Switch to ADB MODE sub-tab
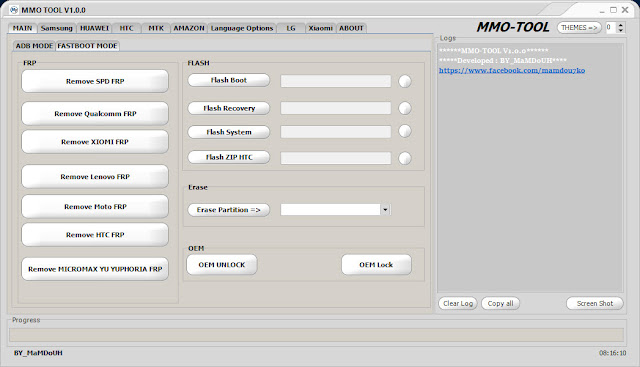 34,46
